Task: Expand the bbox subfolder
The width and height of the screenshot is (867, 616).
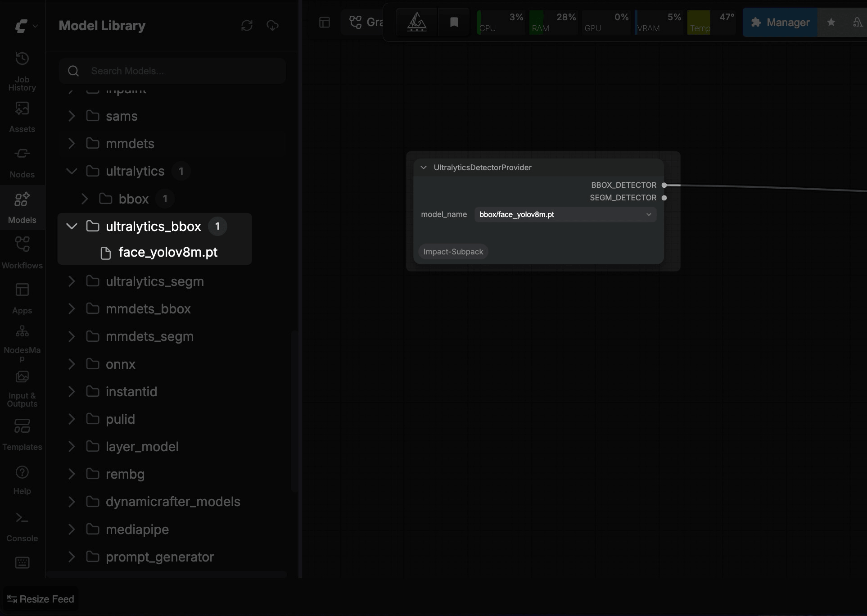Action: 85,199
